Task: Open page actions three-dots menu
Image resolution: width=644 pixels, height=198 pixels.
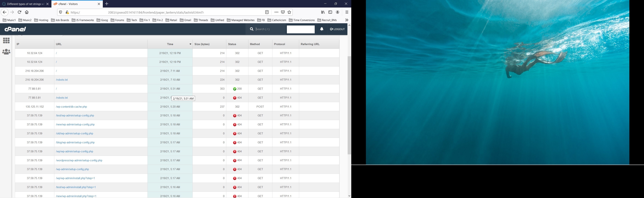Action: coord(276,12)
